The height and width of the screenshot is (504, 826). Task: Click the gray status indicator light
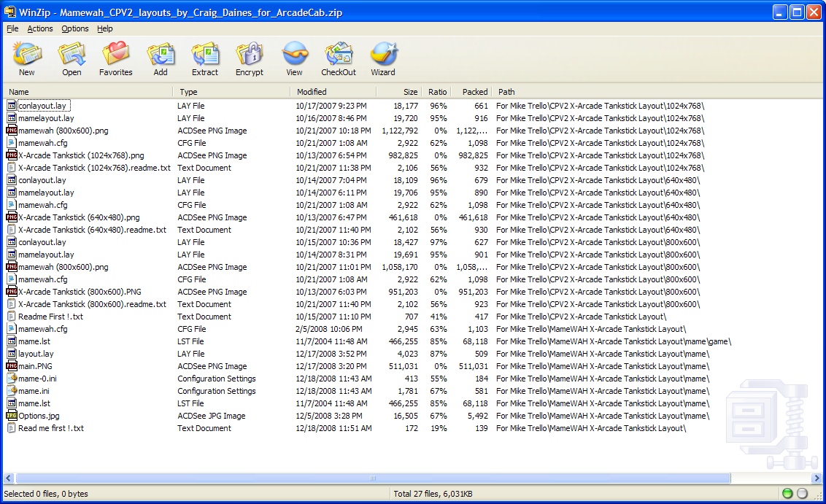pyautogui.click(x=803, y=494)
